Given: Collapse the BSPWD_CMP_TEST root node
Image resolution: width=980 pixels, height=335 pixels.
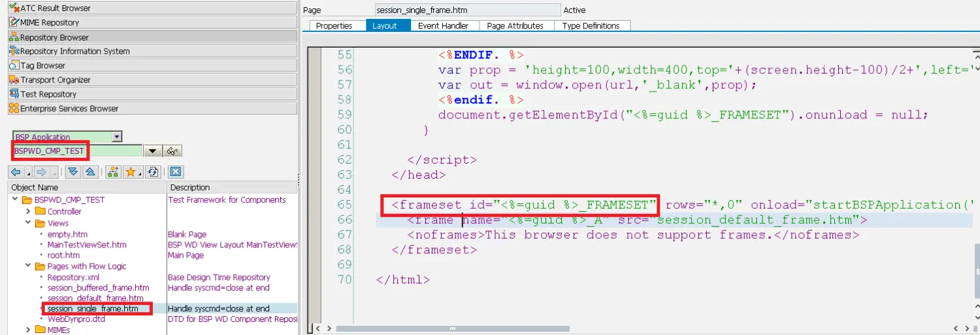Looking at the screenshot, I should [16, 200].
